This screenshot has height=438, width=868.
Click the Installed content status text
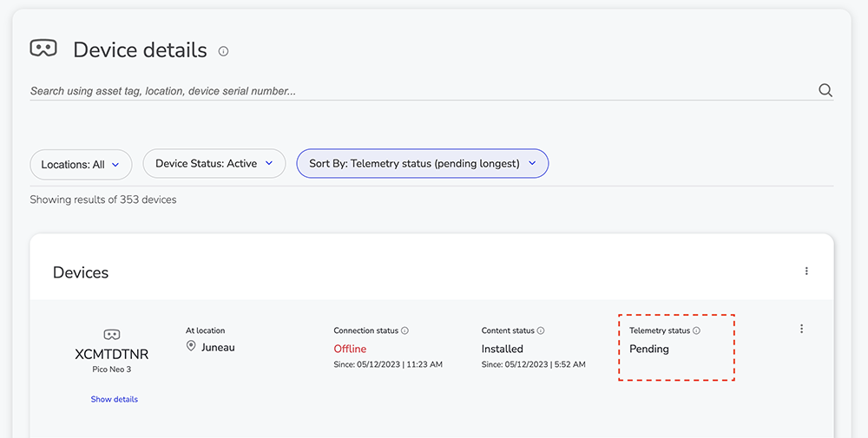coord(502,349)
